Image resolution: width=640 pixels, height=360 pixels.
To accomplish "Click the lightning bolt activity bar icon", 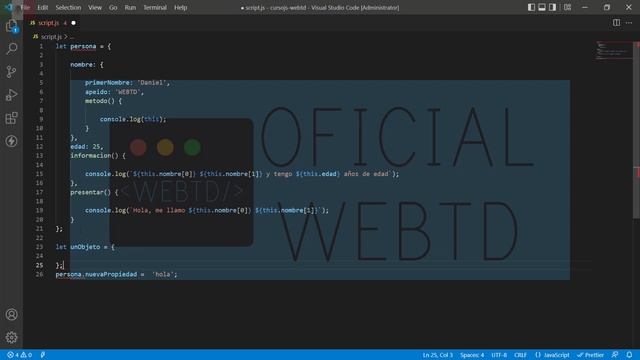I will tap(11, 141).
